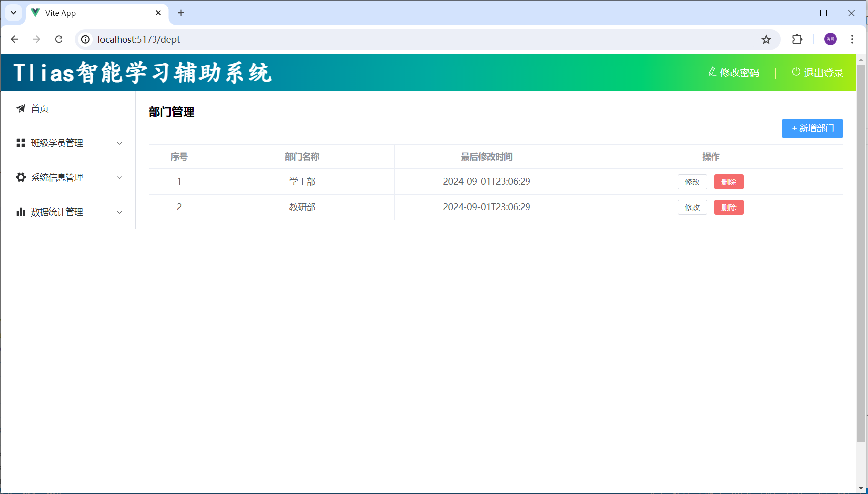Open the tab search dropdown arrow
Image resolution: width=868 pixels, height=494 pixels.
click(14, 13)
